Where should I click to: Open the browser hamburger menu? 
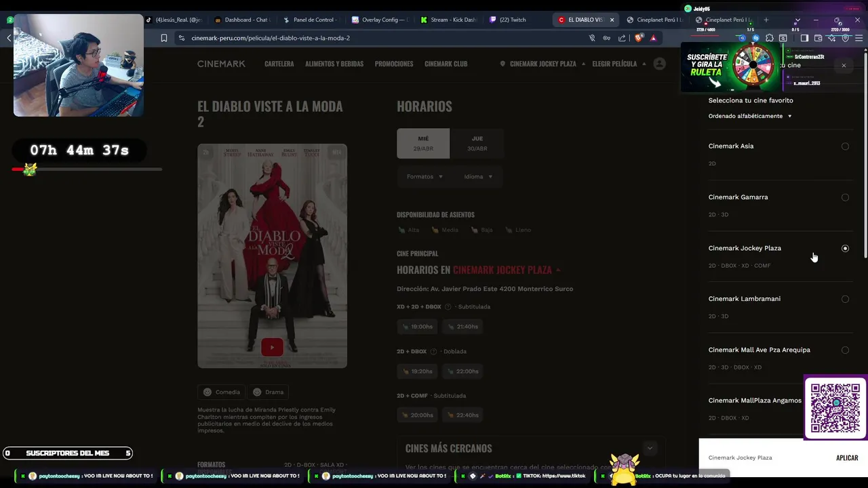click(859, 38)
